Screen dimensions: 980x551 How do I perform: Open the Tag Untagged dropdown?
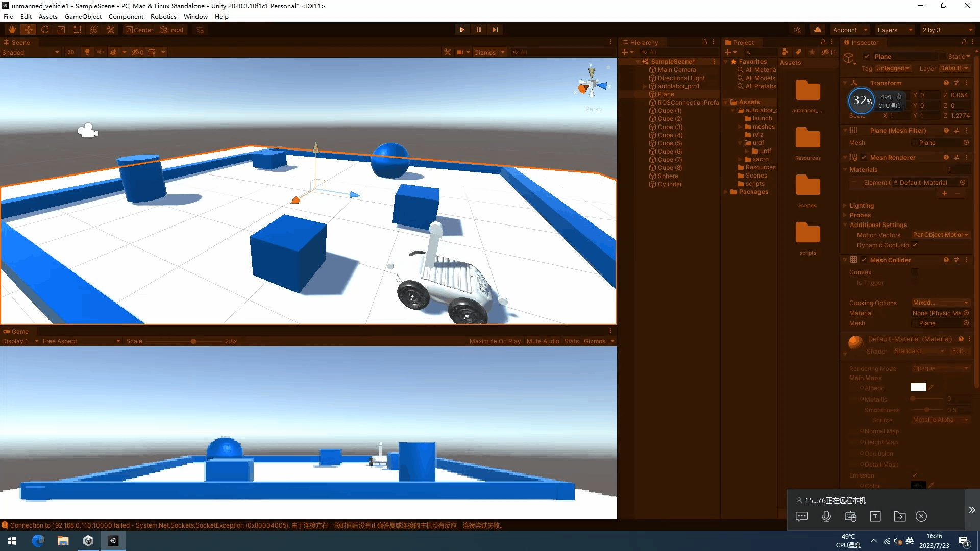pyautogui.click(x=893, y=68)
